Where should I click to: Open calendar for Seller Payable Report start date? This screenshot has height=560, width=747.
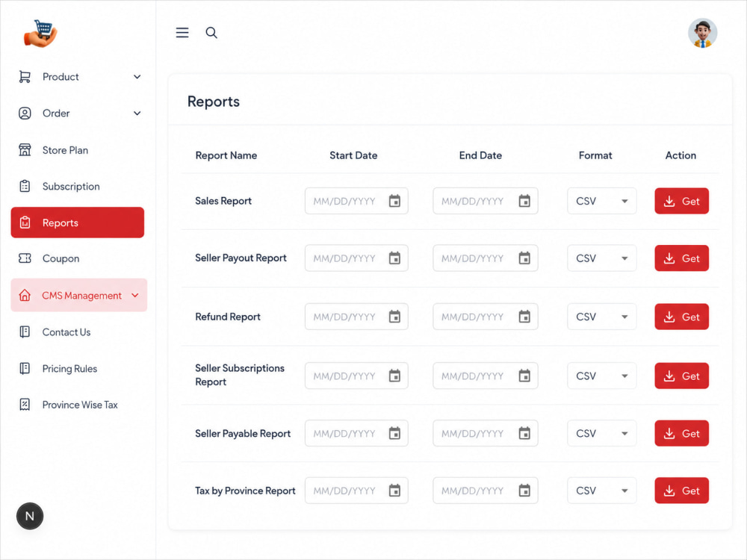tap(394, 433)
